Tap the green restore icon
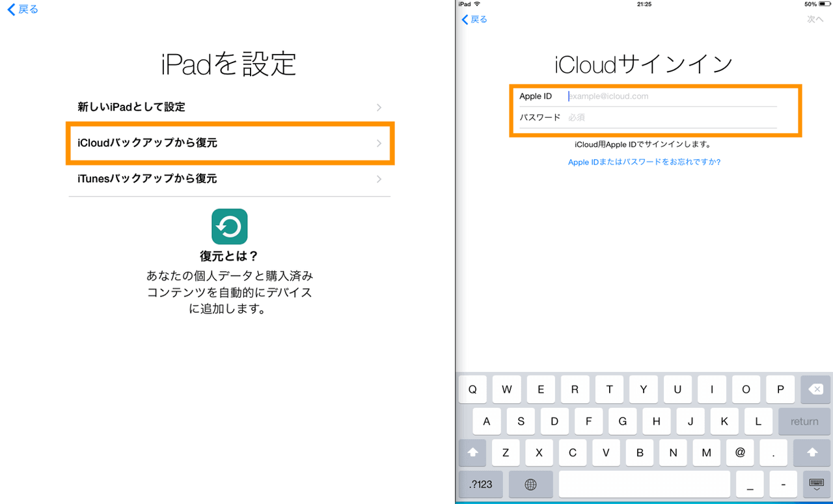The width and height of the screenshot is (833, 504). coord(229,226)
